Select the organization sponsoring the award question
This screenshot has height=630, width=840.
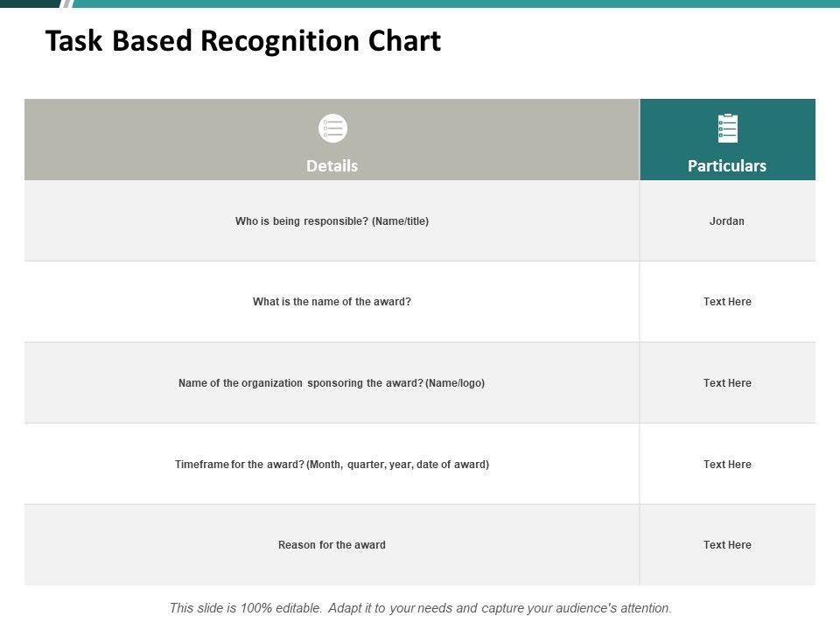(x=332, y=383)
